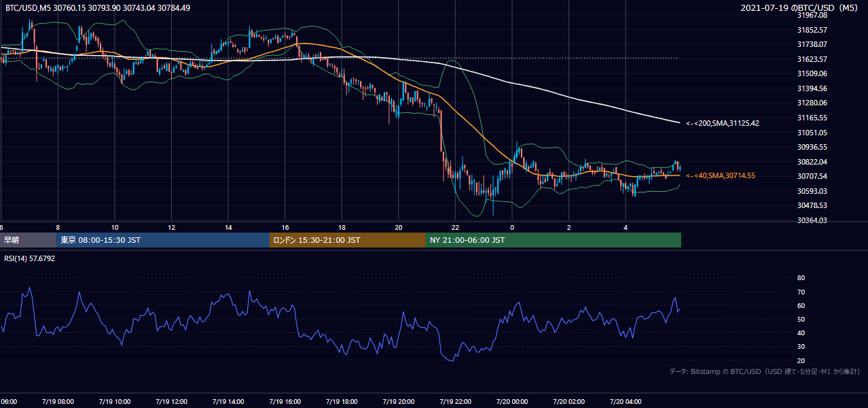The height and width of the screenshot is (408, 868).
Task: Click hour tick 22 under price chart
Action: (x=456, y=227)
